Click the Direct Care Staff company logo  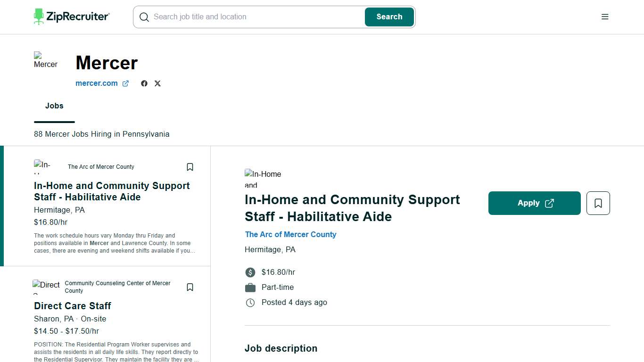coord(46,287)
